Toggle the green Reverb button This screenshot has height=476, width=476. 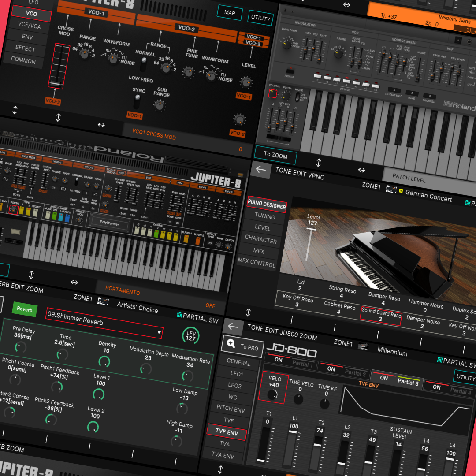point(25,309)
